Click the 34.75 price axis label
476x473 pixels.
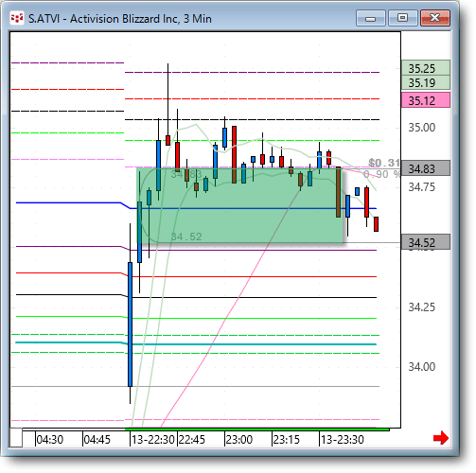[x=422, y=187]
